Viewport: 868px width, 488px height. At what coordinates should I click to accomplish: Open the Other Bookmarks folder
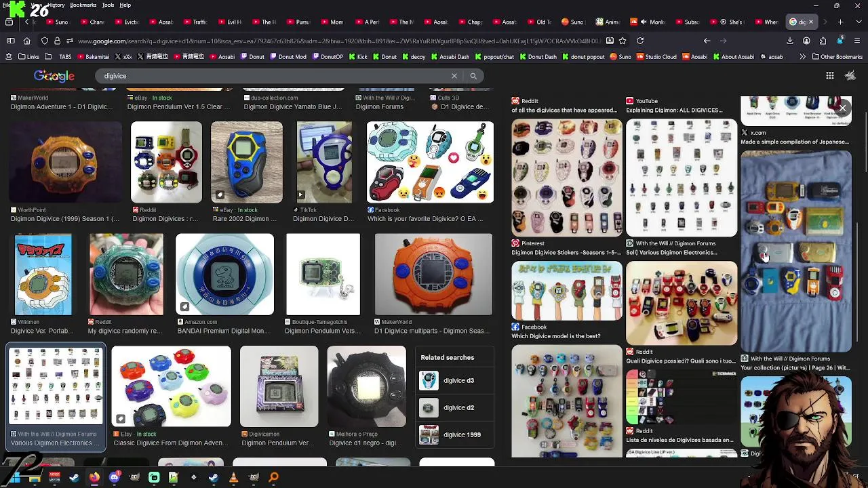(x=837, y=57)
